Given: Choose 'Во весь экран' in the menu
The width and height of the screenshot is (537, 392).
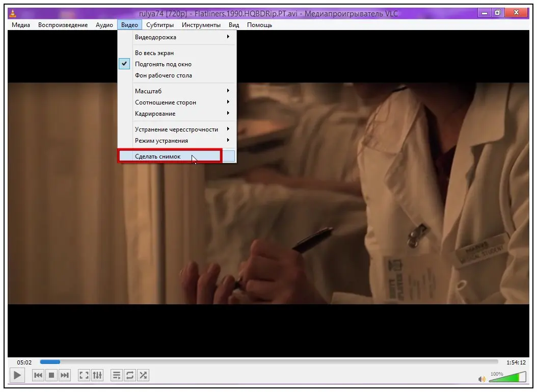Looking at the screenshot, I should point(154,53).
